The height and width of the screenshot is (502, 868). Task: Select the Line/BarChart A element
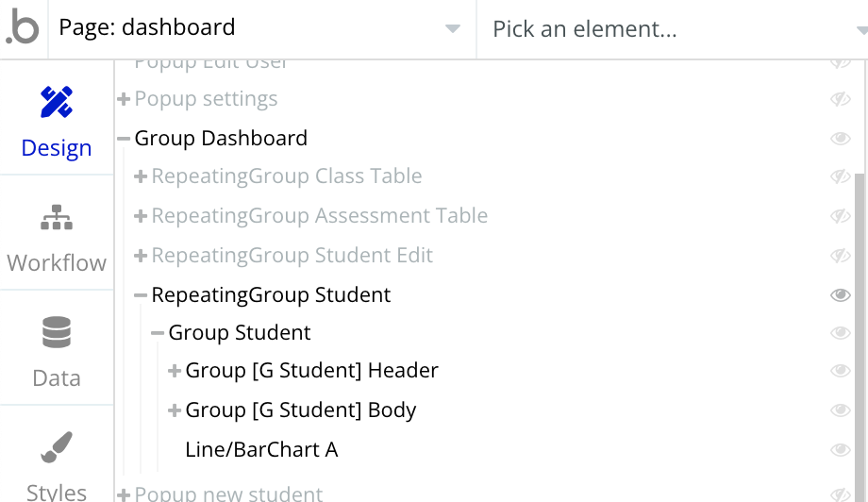(261, 450)
